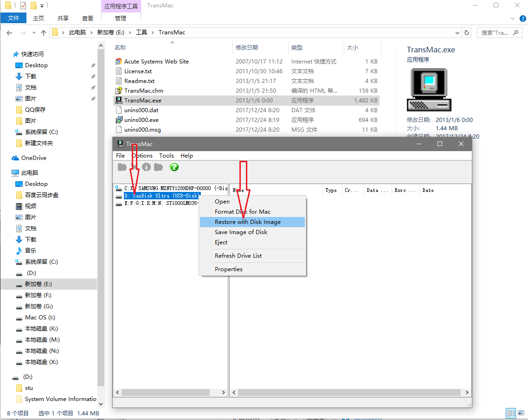
Task: Switch to the details view icon in the status bar
Action: tap(511, 413)
